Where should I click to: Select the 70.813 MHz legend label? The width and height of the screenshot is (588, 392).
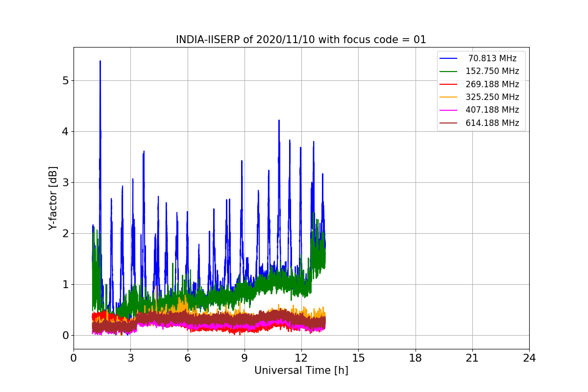pyautogui.click(x=492, y=58)
